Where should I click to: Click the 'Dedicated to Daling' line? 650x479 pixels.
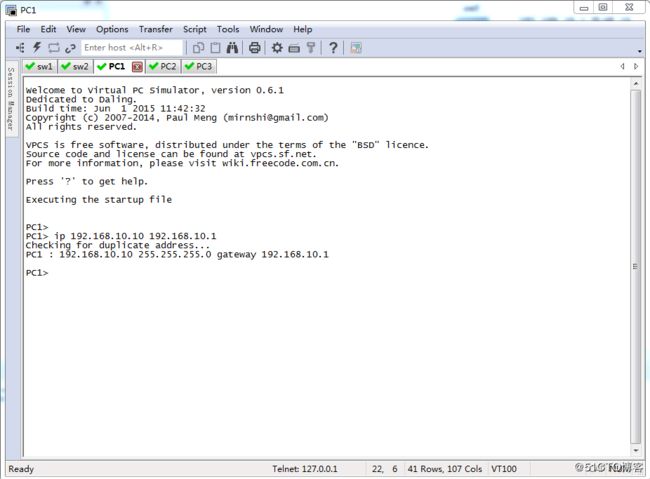point(81,99)
